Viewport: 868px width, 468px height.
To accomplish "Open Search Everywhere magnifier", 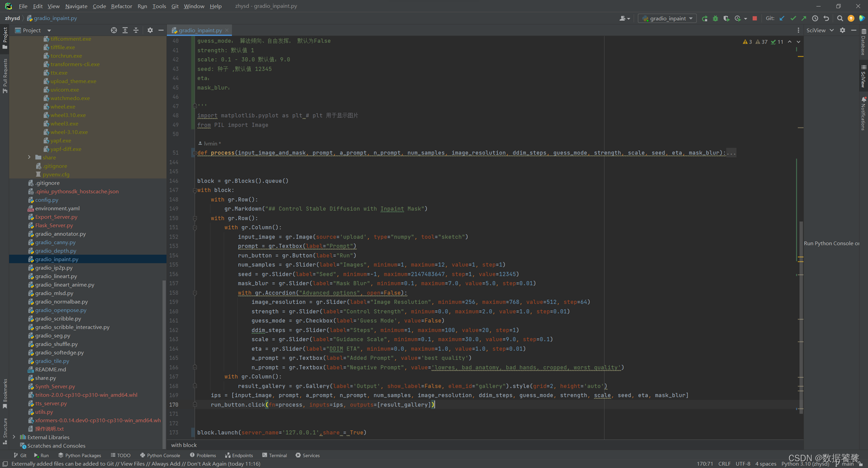I will 840,19.
